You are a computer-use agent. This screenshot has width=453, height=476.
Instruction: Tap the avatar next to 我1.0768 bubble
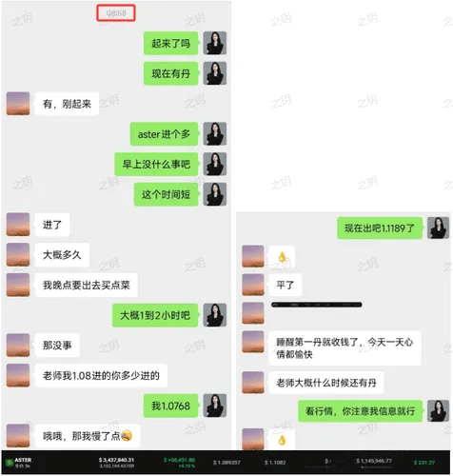click(x=215, y=406)
